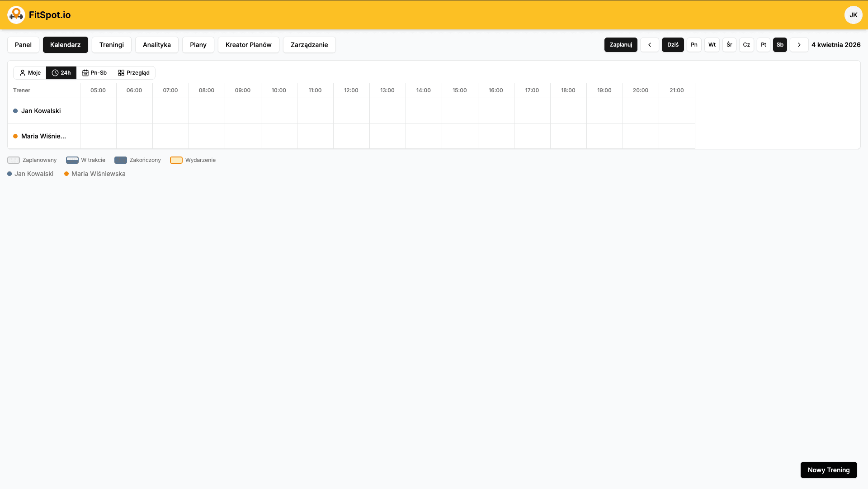Select the clock icon on the 24h view
This screenshot has width=868, height=489.
pos(55,72)
